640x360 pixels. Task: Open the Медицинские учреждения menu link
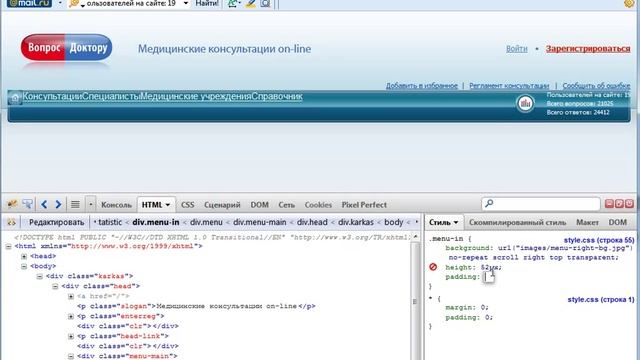(x=196, y=97)
